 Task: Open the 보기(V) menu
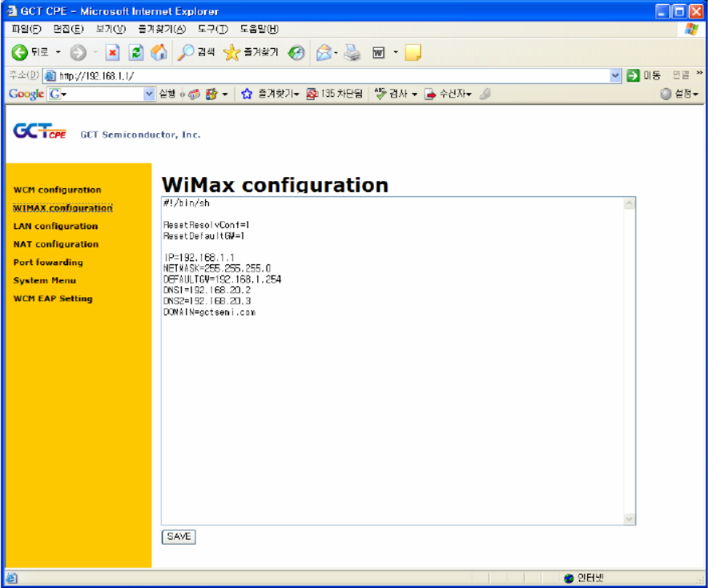click(111, 29)
